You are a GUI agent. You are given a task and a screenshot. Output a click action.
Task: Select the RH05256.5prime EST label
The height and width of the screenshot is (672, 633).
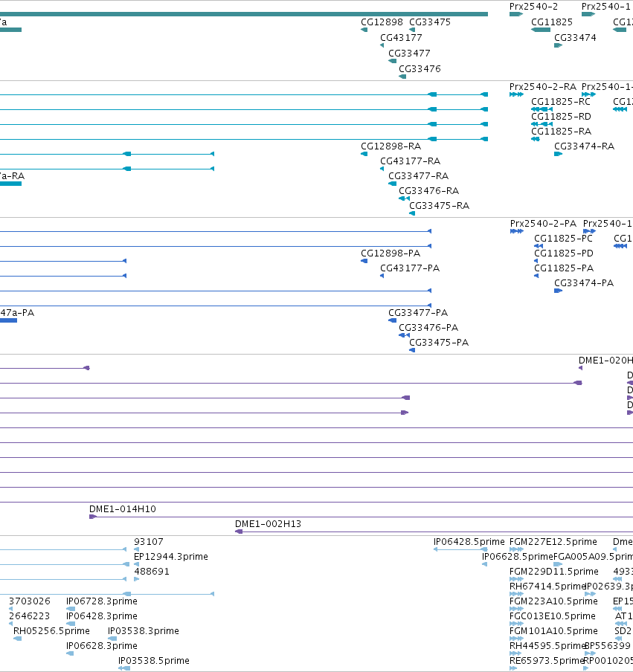pos(51,631)
